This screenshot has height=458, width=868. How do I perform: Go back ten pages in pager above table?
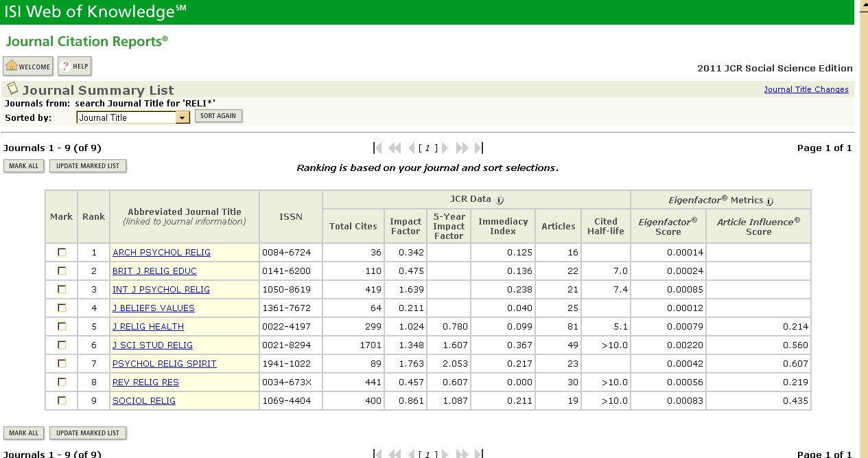(x=395, y=148)
